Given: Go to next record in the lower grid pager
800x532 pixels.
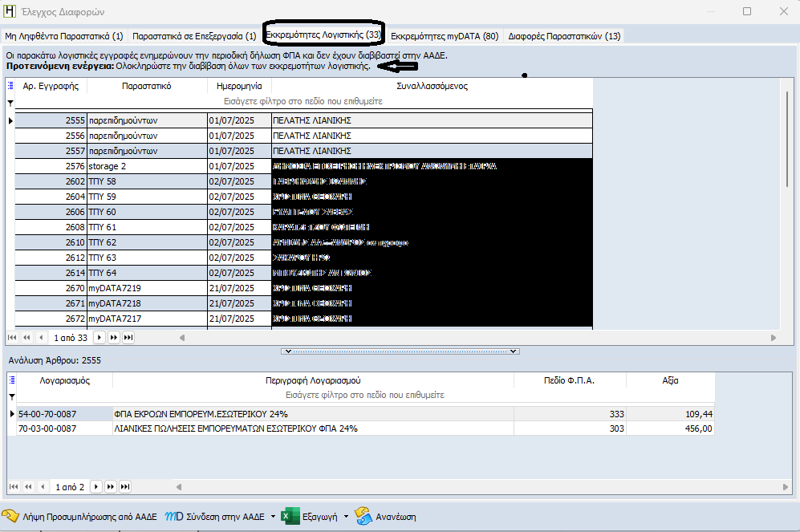Looking at the screenshot, I should point(96,486).
